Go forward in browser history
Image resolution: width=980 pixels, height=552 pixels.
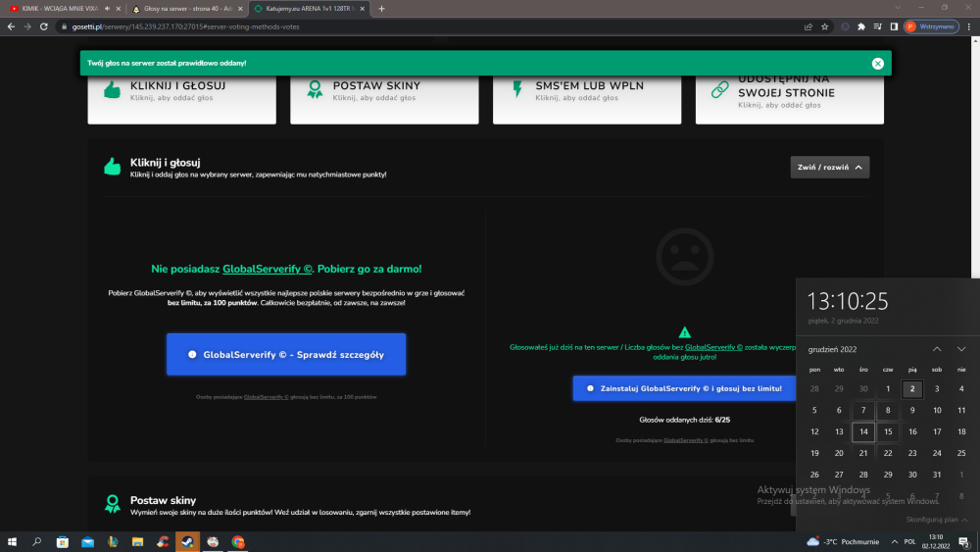tap(26, 26)
